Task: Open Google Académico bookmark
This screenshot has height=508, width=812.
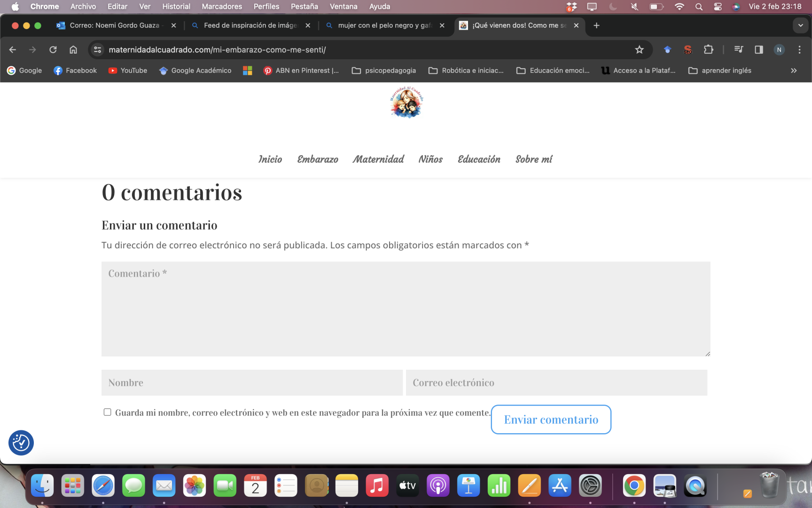Action: 195,71
